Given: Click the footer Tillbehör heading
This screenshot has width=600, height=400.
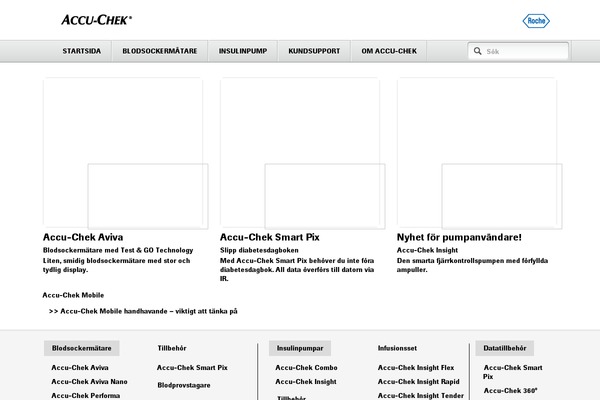Looking at the screenshot, I should [x=172, y=348].
